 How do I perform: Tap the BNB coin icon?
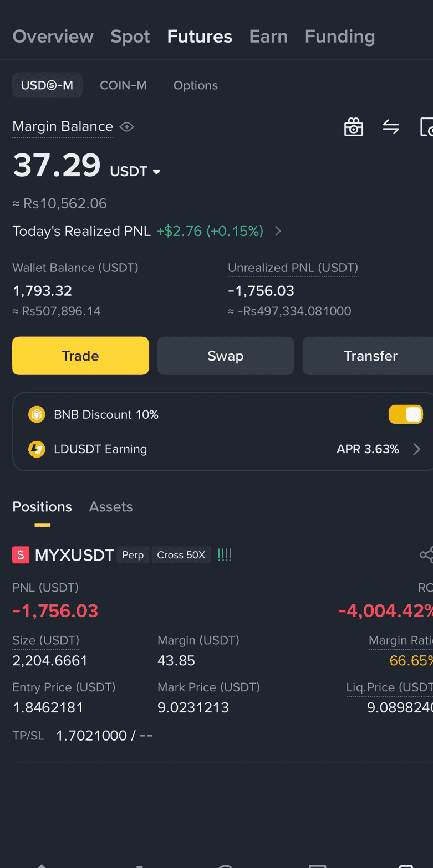(37, 414)
